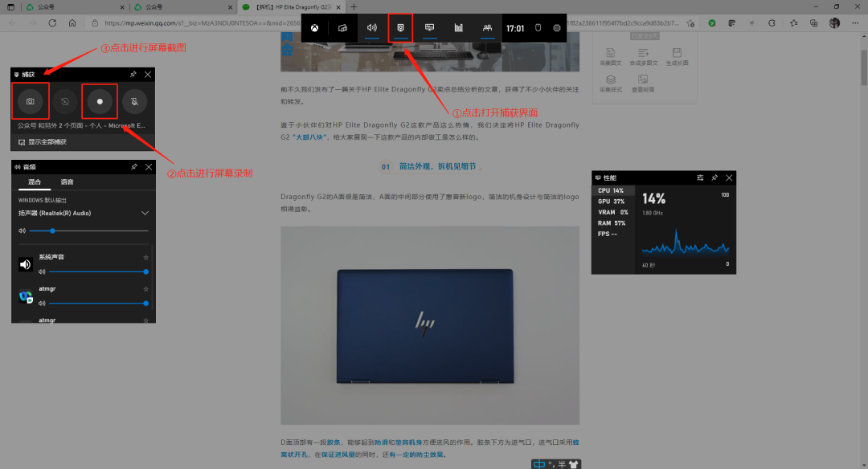Image resolution: width=868 pixels, height=469 pixels.
Task: Take a screenshot with camera button
Action: tap(31, 101)
